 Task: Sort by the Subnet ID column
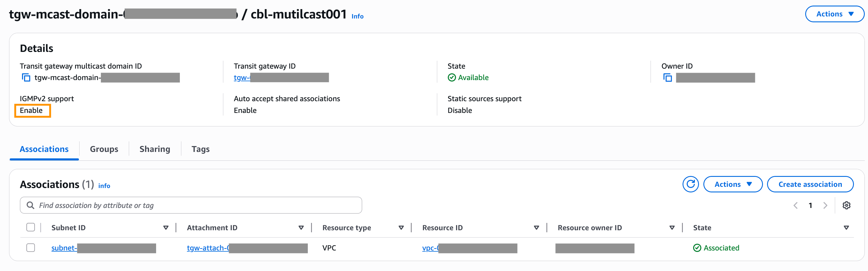coord(166,228)
